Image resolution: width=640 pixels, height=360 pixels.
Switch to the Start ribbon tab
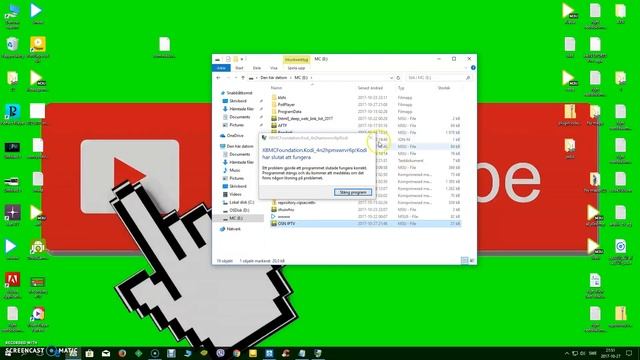point(239,68)
